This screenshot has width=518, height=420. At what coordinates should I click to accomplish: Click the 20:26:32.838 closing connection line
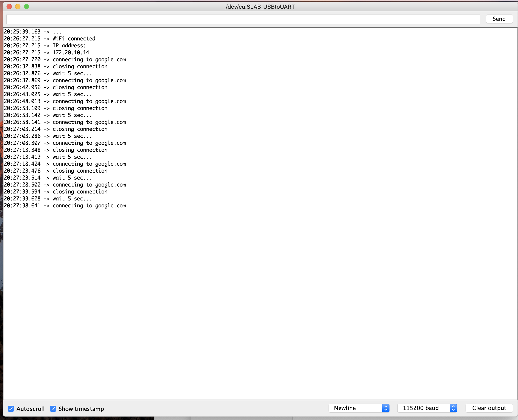pos(56,66)
